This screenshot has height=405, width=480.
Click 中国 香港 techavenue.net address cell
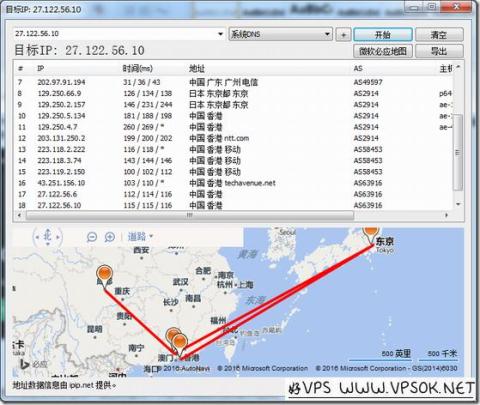(x=232, y=183)
